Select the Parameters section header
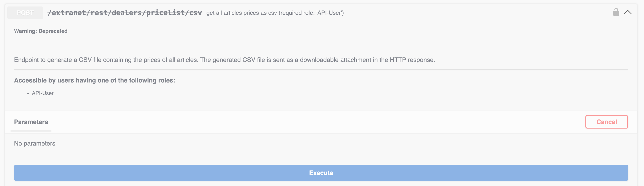This screenshot has height=186, width=644. [31, 122]
